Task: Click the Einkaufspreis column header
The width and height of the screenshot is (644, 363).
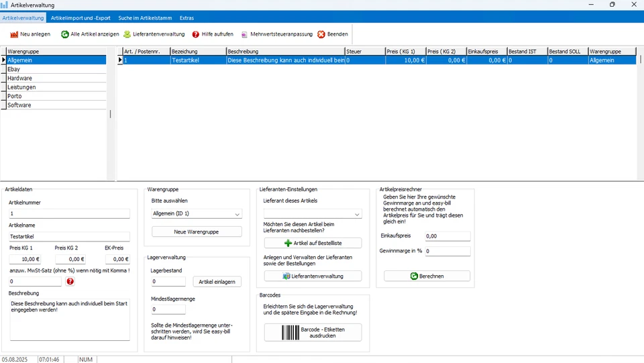Action: [487, 51]
